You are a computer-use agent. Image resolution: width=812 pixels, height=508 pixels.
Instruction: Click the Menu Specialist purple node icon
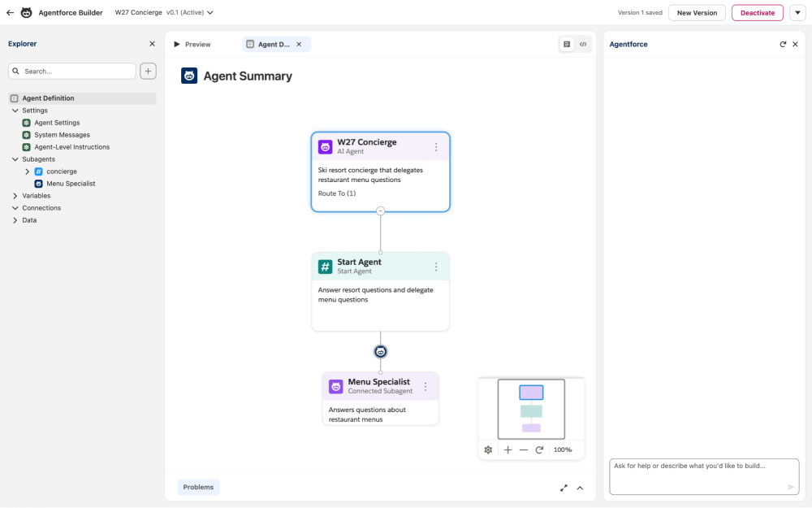335,386
